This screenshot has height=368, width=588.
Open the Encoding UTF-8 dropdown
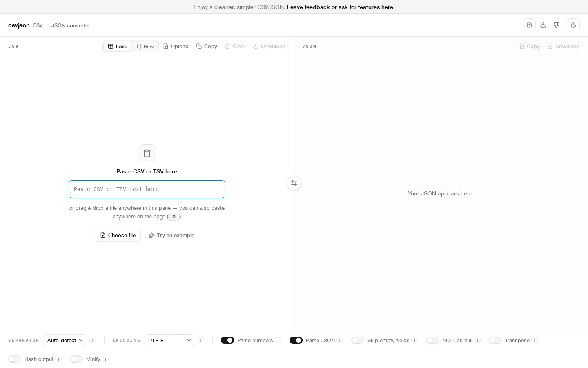[169, 340]
